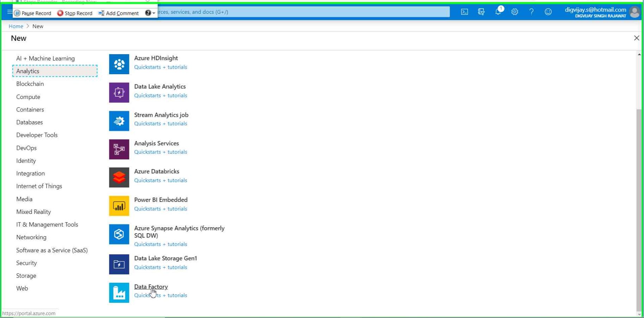Select the Containers category
Viewport: 644px width, 318px height.
point(30,109)
